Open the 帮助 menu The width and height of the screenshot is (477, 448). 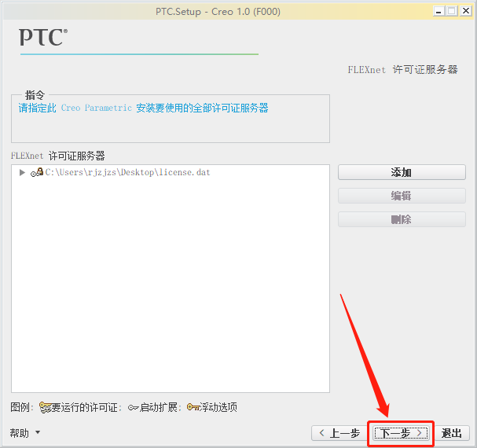pos(20,433)
